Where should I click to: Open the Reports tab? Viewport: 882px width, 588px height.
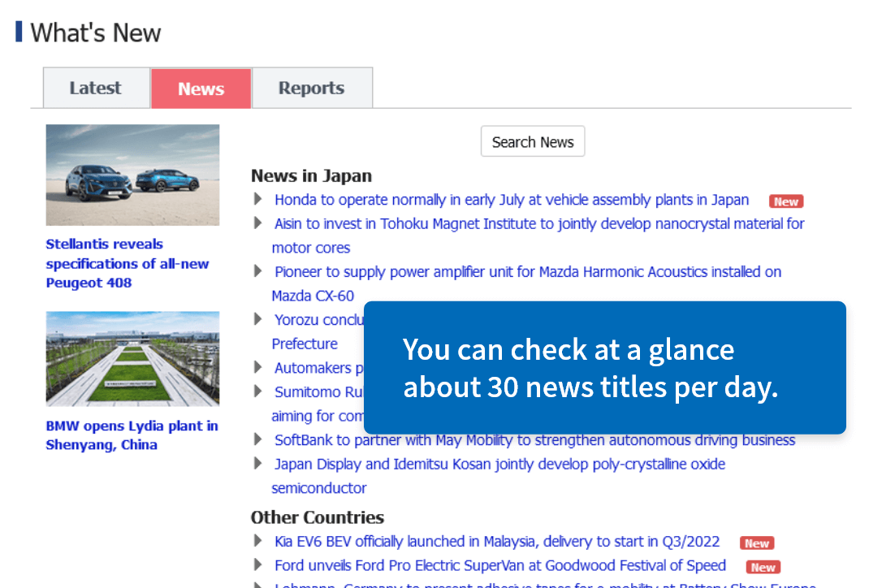[312, 88]
